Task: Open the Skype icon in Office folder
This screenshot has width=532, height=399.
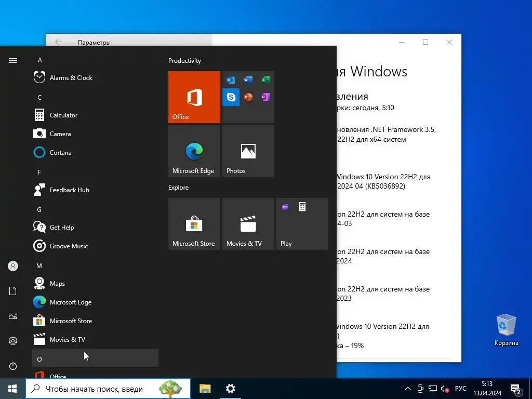Action: [231, 97]
